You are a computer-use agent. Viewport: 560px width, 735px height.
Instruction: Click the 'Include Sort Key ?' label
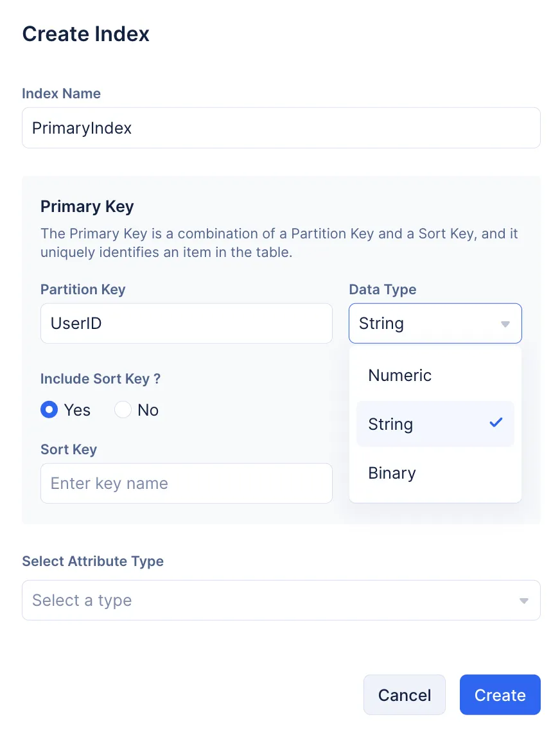coord(100,378)
